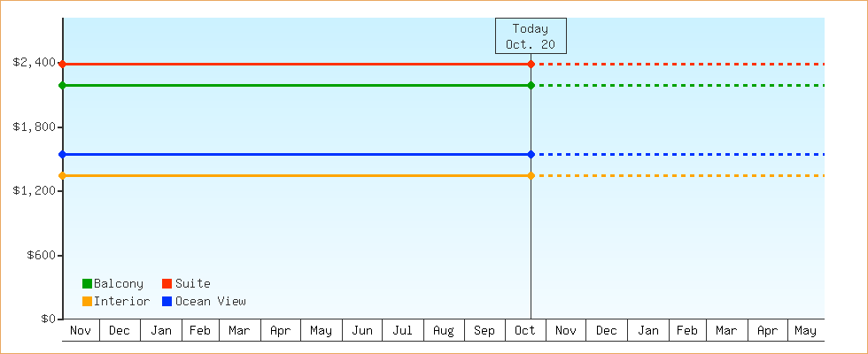
Task: Click the orange Interior point at today
Action: (531, 175)
